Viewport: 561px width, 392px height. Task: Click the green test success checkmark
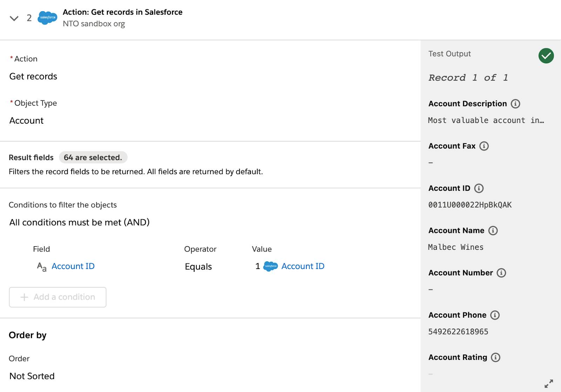(546, 56)
